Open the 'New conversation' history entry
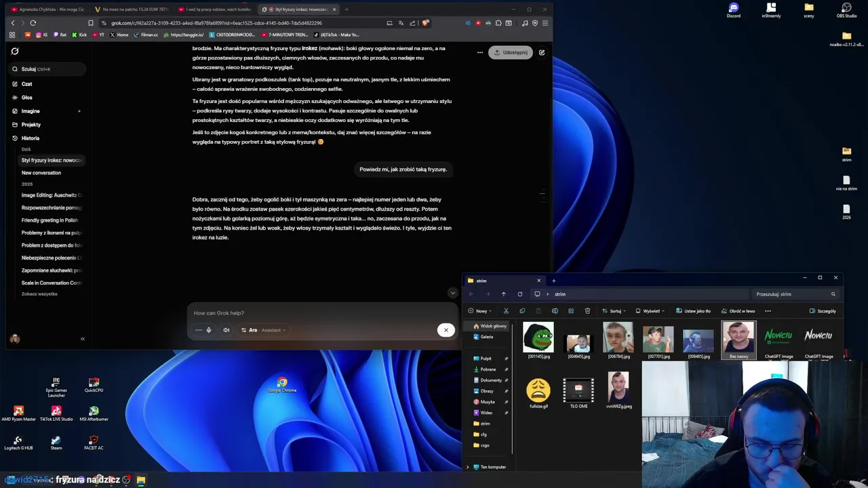The height and width of the screenshot is (488, 868). click(x=41, y=173)
